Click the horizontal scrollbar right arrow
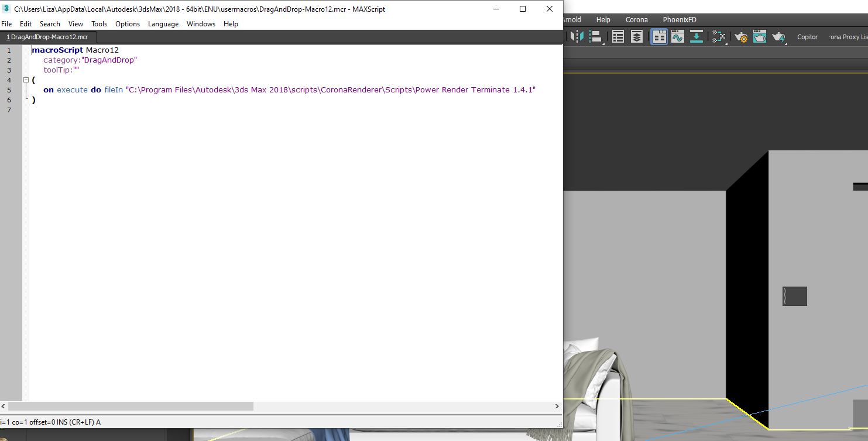868x441 pixels. click(557, 406)
